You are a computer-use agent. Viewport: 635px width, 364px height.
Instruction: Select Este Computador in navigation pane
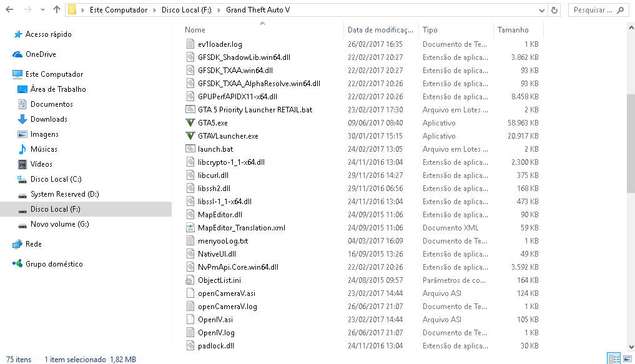54,74
